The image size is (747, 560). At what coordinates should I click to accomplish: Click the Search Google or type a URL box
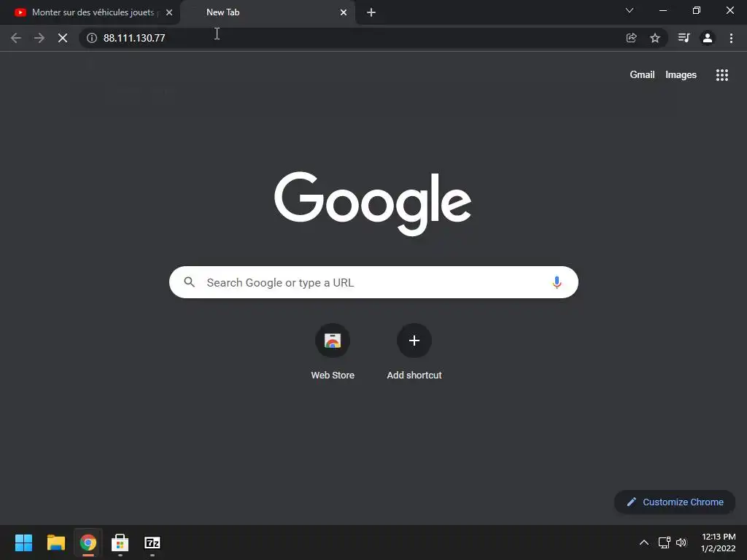point(373,282)
